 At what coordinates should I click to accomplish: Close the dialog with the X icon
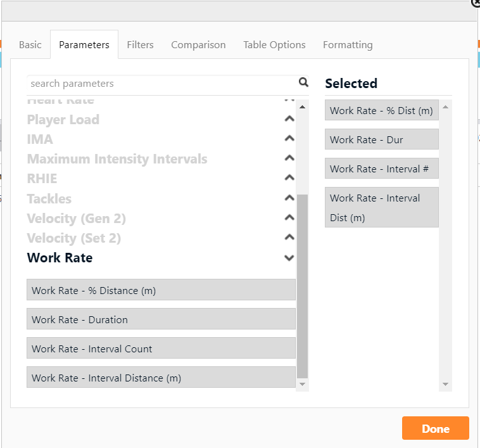pyautogui.click(x=476, y=3)
